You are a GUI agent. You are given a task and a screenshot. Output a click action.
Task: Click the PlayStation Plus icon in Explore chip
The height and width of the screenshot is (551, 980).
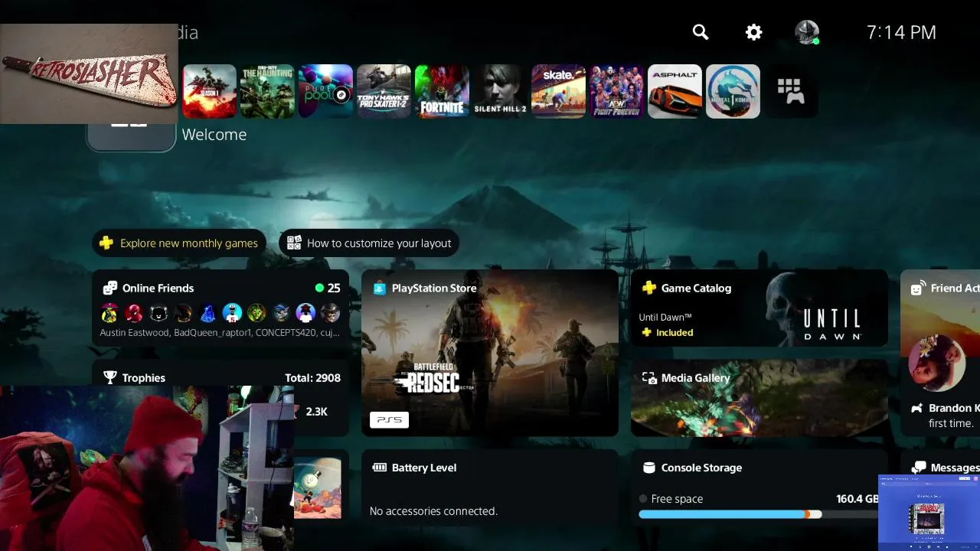(x=106, y=243)
